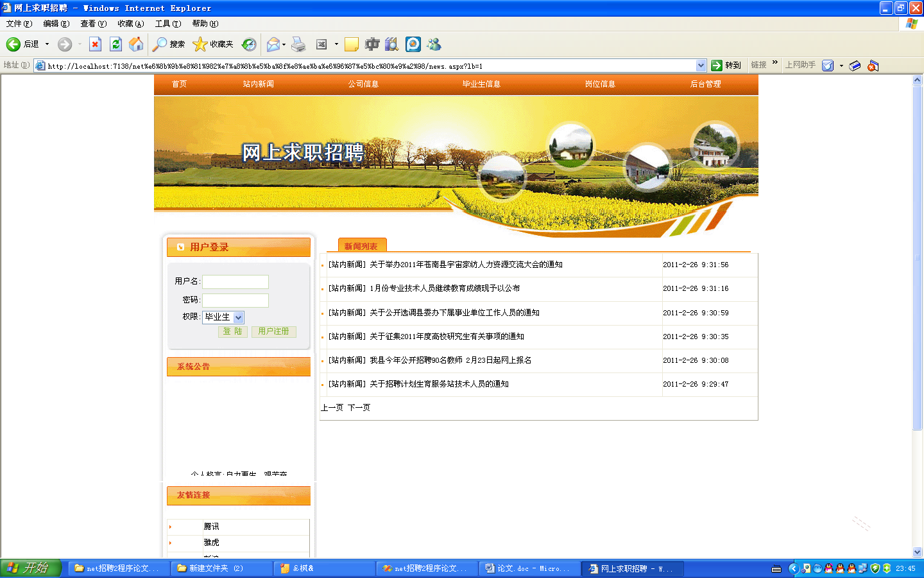The width and height of the screenshot is (924, 578).
Task: Open the 权限 dropdown showing 毕业生
Action: [x=238, y=317]
